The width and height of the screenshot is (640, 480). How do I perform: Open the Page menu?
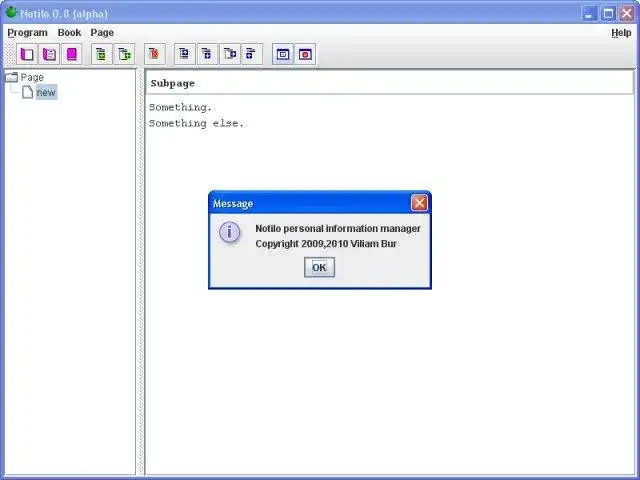(102, 33)
